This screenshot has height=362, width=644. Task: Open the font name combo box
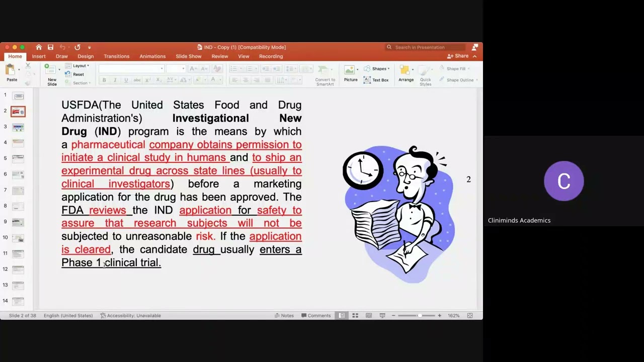tap(131, 68)
